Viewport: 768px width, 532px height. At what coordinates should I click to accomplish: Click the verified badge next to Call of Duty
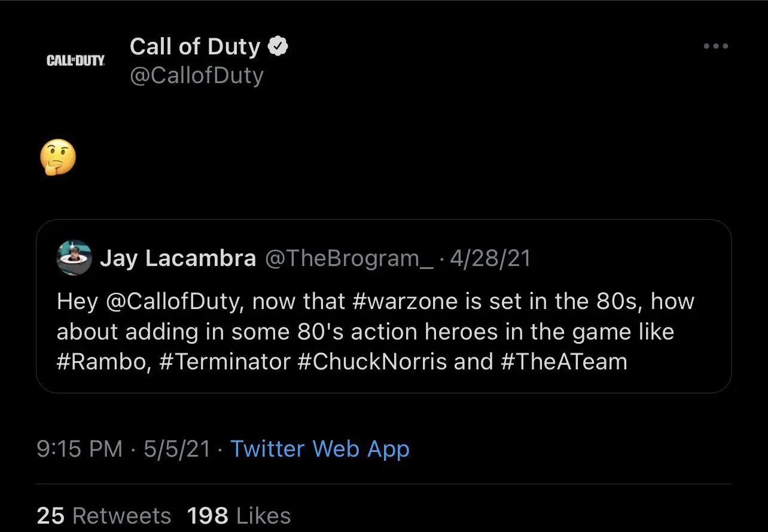pyautogui.click(x=278, y=47)
